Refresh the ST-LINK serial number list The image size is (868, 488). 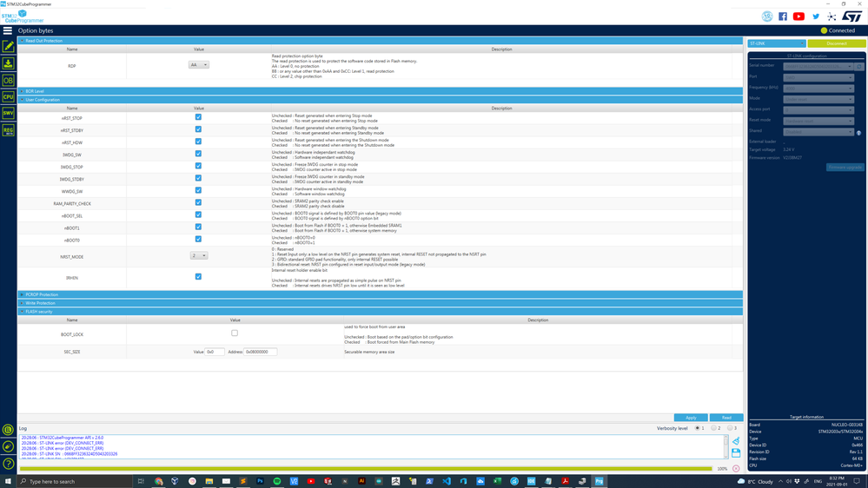point(859,66)
